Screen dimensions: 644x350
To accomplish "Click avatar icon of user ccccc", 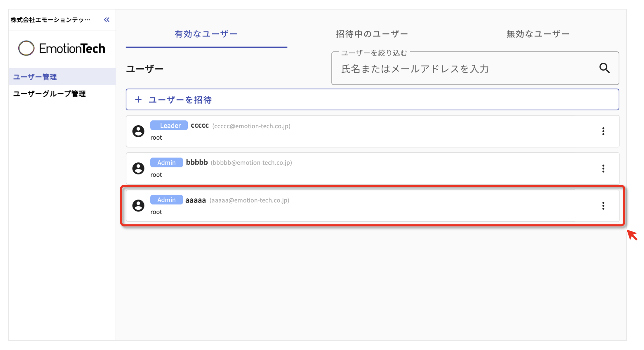I will tap(138, 131).
